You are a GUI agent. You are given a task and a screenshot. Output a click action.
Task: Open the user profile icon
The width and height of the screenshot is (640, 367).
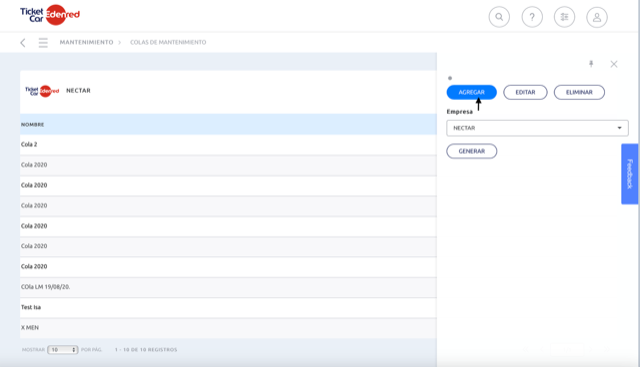coord(597,17)
